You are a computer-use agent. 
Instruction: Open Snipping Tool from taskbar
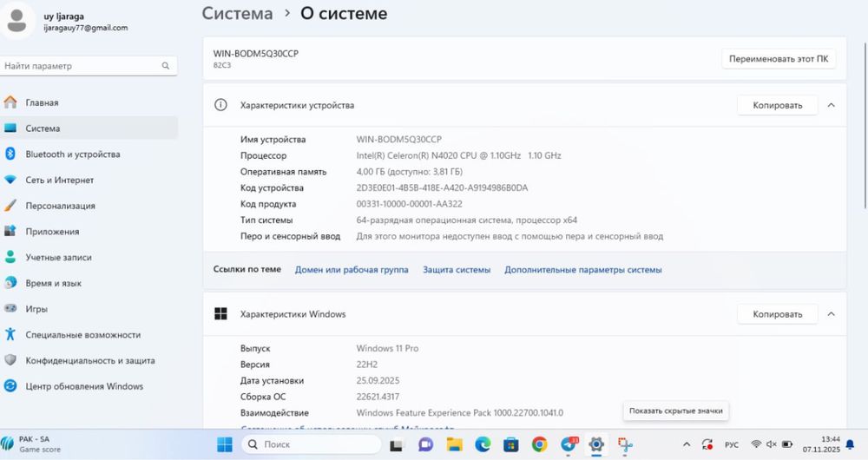point(625,444)
